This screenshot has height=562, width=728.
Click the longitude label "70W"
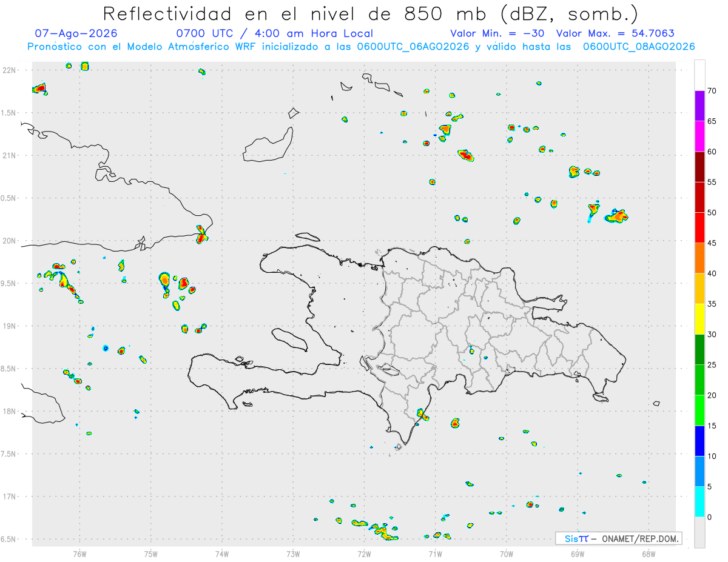(x=507, y=554)
